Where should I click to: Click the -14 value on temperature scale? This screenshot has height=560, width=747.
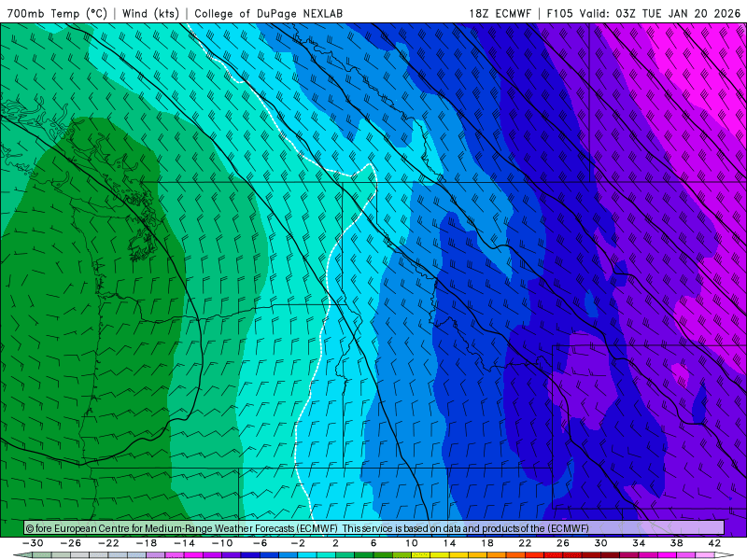tap(184, 543)
